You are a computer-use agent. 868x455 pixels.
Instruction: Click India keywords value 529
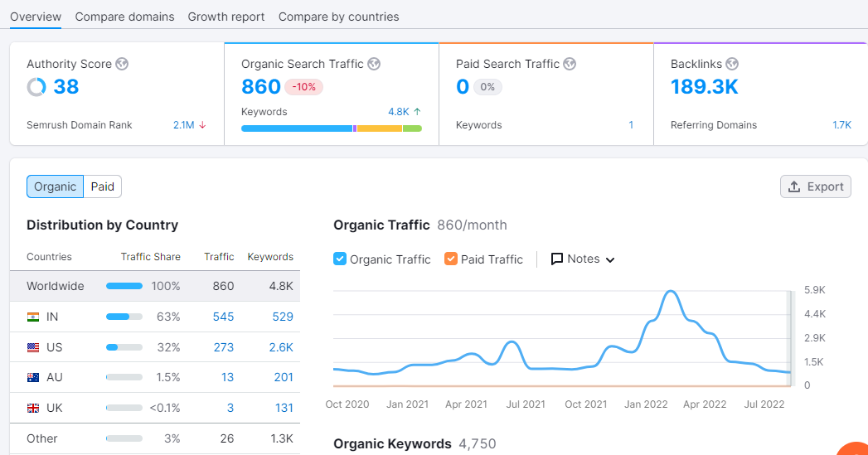click(x=283, y=317)
